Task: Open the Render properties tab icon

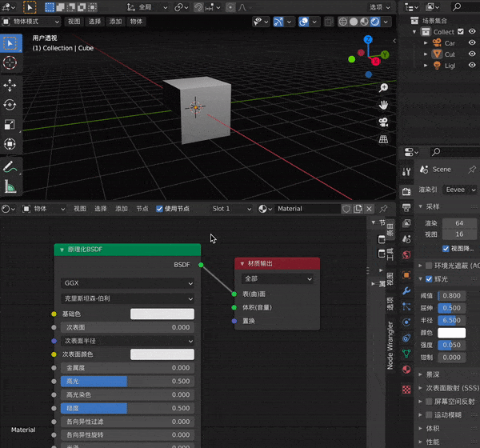Action: pos(406,192)
